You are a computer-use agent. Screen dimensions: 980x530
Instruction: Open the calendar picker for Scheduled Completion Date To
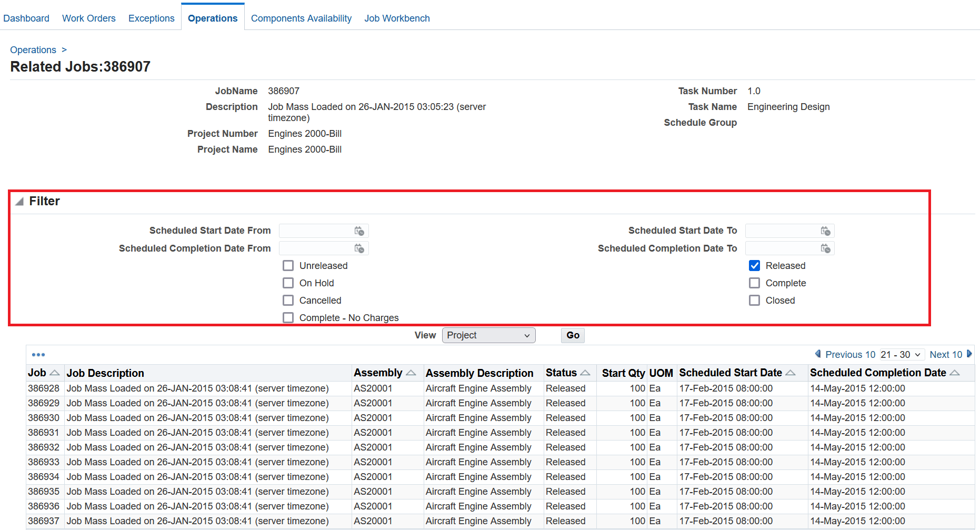pos(826,248)
